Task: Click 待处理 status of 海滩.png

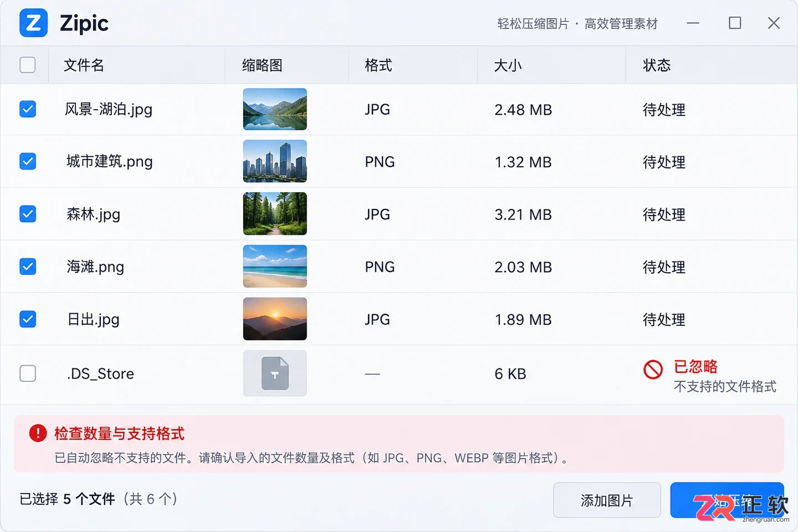Action: (664, 267)
